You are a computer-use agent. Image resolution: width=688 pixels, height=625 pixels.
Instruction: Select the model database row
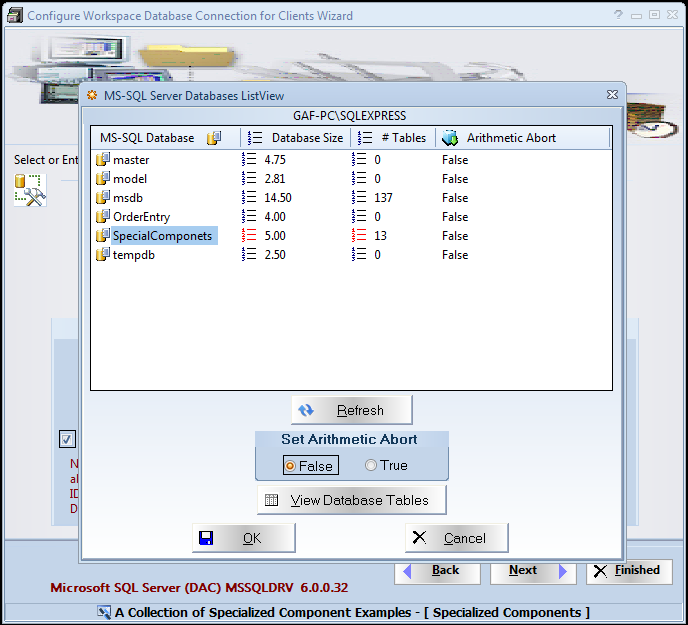[x=130, y=179]
